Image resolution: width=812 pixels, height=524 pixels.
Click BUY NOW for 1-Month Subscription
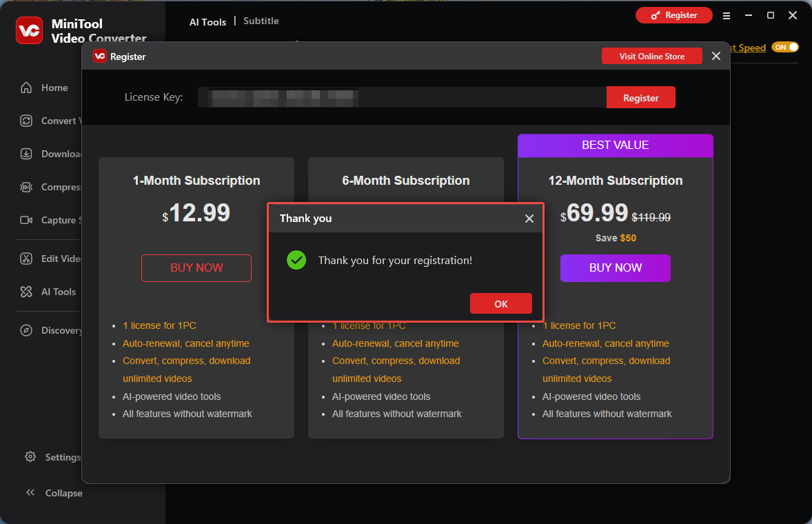(196, 268)
